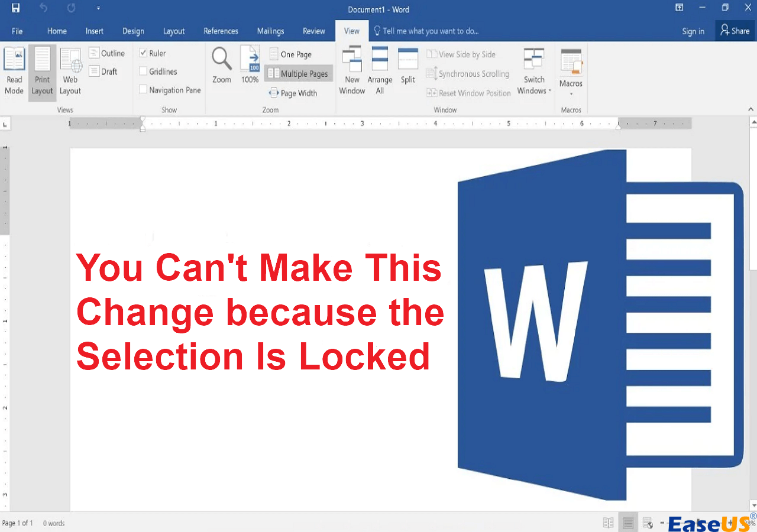Screen dimensions: 757x532
Task: Click the tab selector at the ruler corner
Action: (x=5, y=124)
